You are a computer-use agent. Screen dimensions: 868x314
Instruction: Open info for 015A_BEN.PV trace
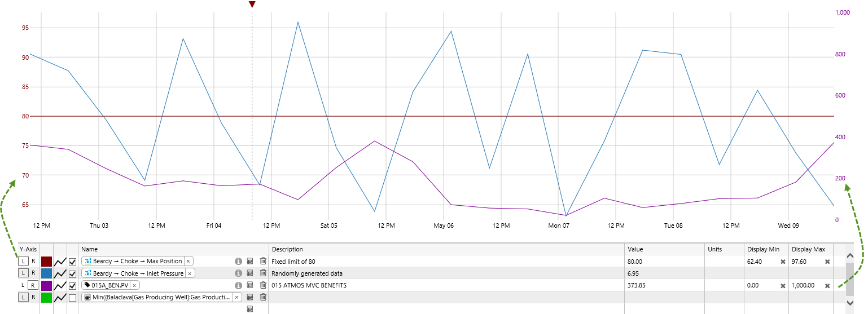click(238, 285)
